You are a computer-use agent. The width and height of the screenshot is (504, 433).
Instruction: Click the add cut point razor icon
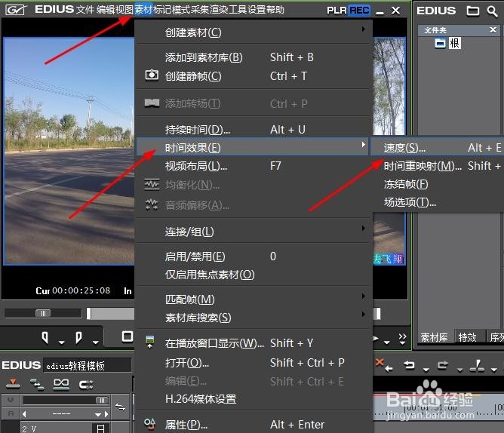[477, 366]
